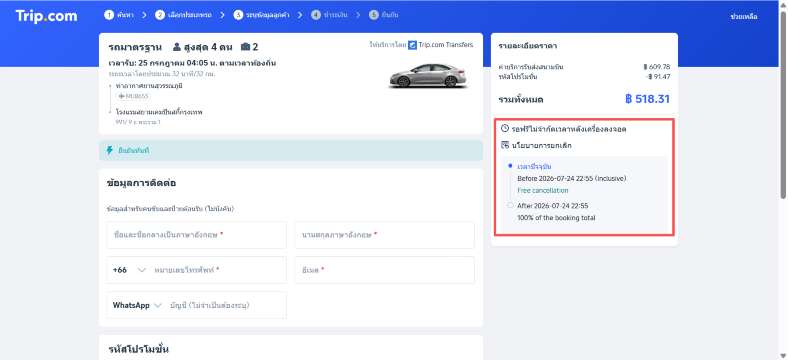The height and width of the screenshot is (360, 788).
Task: Click the promo discount -฿ 91.47
Action: [657, 76]
